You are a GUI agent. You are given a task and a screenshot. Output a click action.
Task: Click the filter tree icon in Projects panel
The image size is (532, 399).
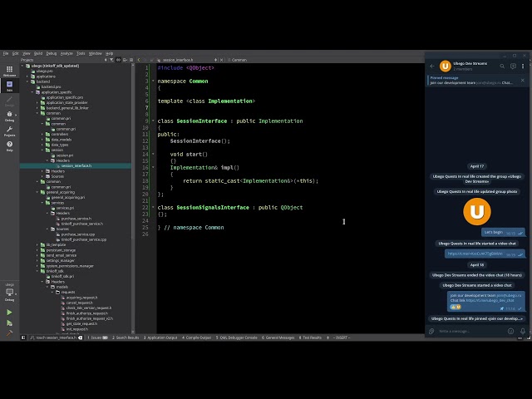coord(111,60)
